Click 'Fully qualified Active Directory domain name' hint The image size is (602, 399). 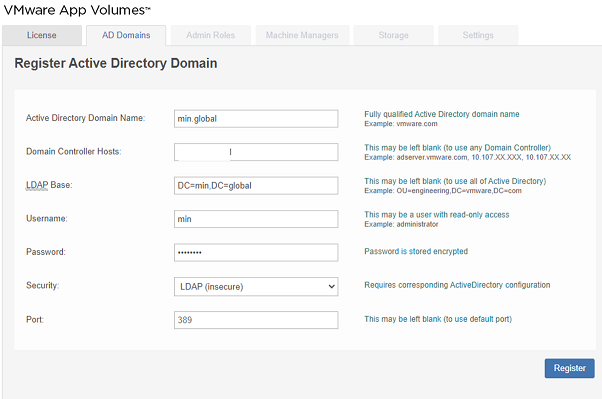pyautogui.click(x=442, y=114)
